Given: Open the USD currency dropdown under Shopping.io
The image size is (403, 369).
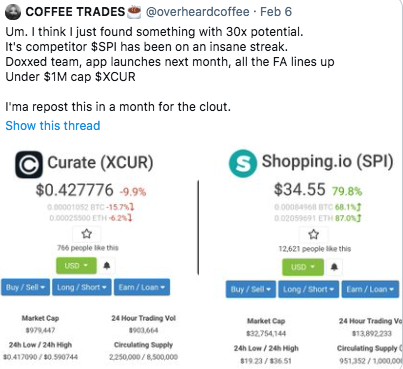Looking at the screenshot, I should tap(303, 267).
